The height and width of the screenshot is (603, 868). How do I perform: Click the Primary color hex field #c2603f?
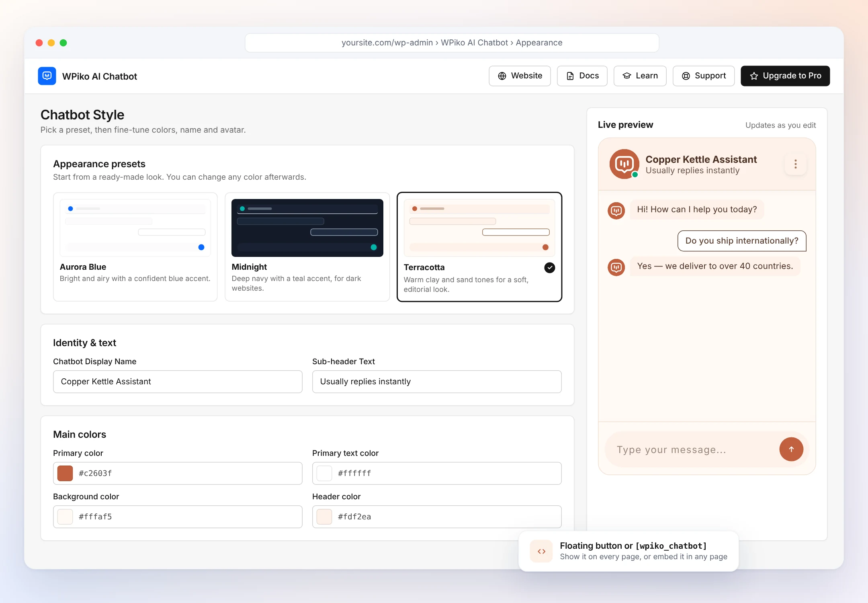click(178, 473)
